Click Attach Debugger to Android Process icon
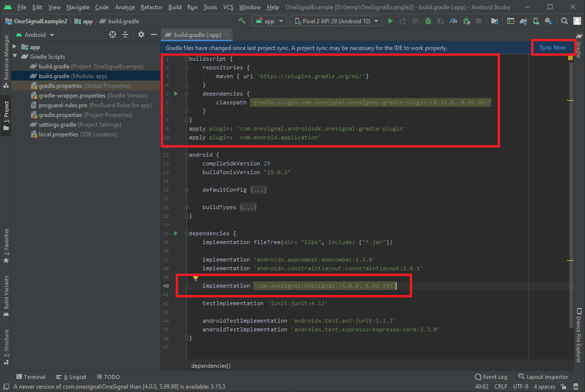This screenshot has width=585, height=392. click(x=466, y=21)
